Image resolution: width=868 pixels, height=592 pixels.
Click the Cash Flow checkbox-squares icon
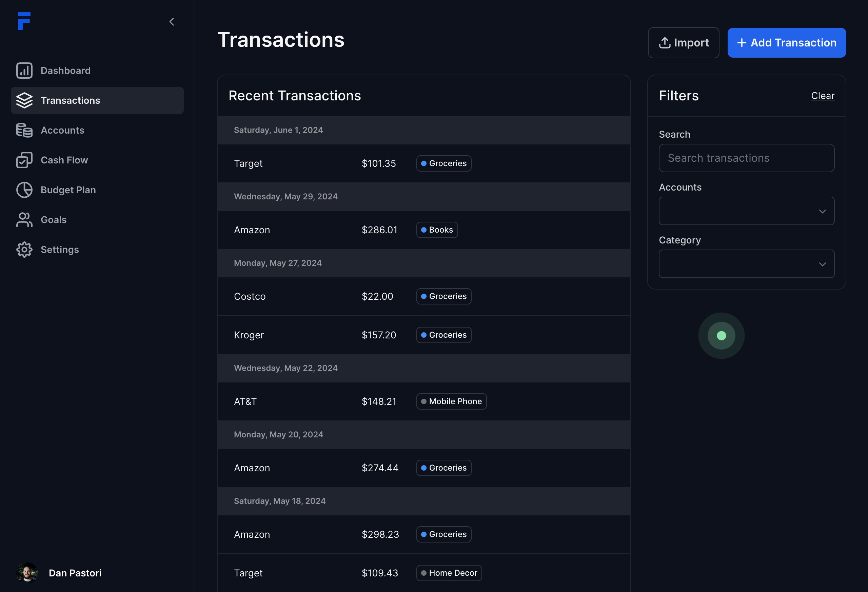(24, 160)
